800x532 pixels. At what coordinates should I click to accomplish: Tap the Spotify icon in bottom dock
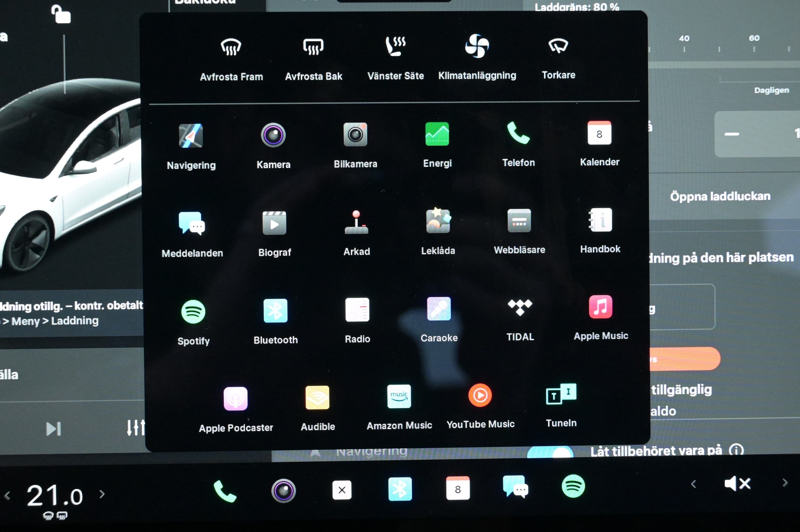point(573,486)
